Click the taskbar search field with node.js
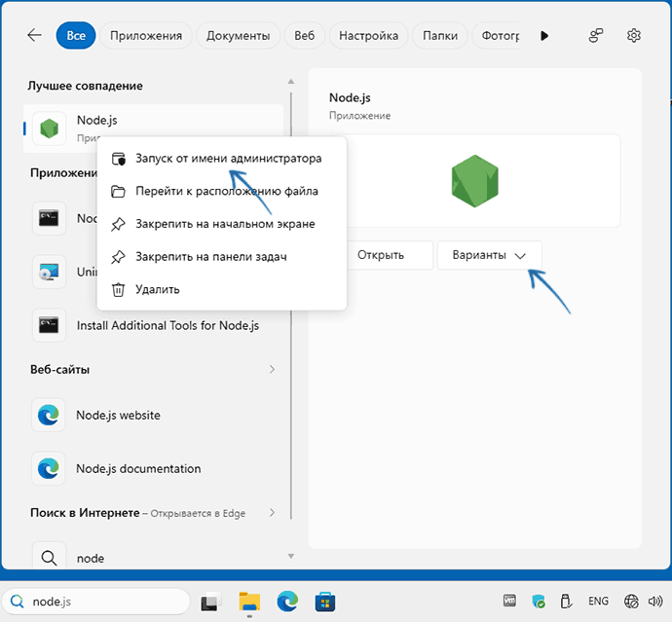 96,602
